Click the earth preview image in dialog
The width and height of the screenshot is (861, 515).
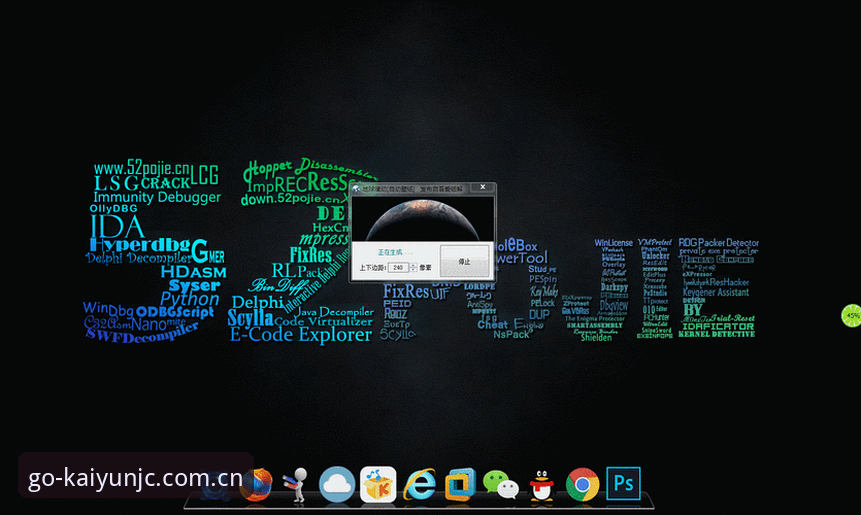423,219
